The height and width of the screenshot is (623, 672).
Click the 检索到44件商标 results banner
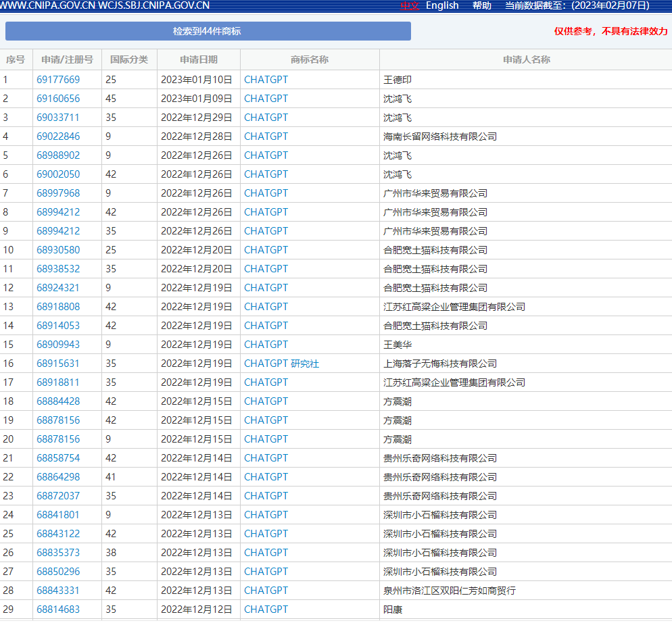click(208, 31)
